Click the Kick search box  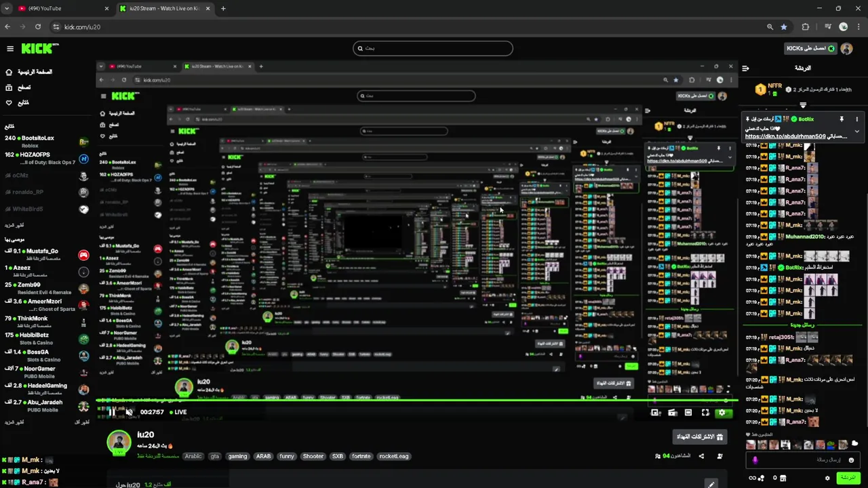pyautogui.click(x=433, y=48)
